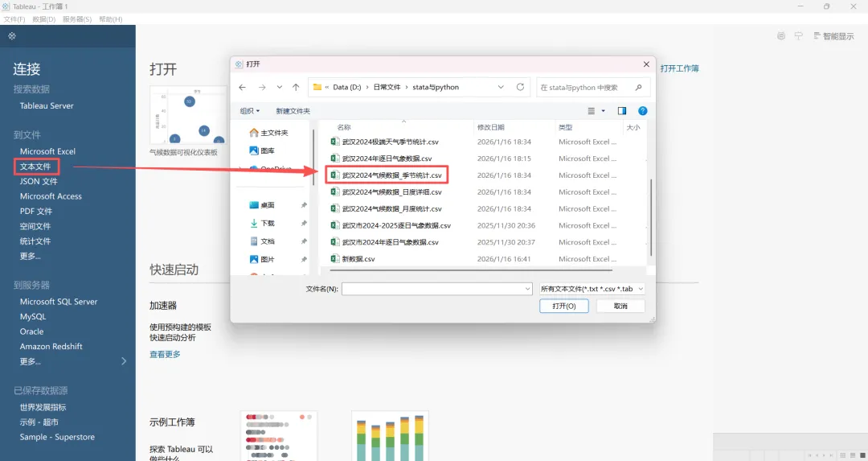Image resolution: width=868 pixels, height=461 pixels.
Task: Click 取消 button
Action: click(620, 306)
